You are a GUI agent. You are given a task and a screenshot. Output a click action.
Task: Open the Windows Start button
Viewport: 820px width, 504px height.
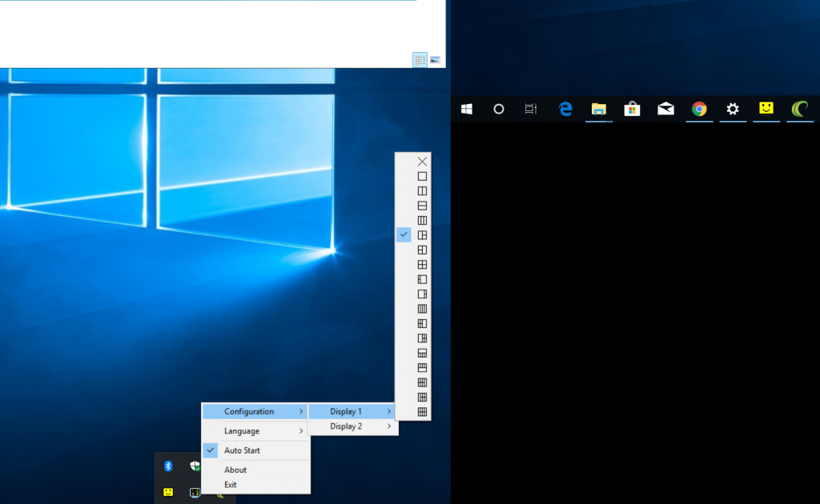(466, 109)
